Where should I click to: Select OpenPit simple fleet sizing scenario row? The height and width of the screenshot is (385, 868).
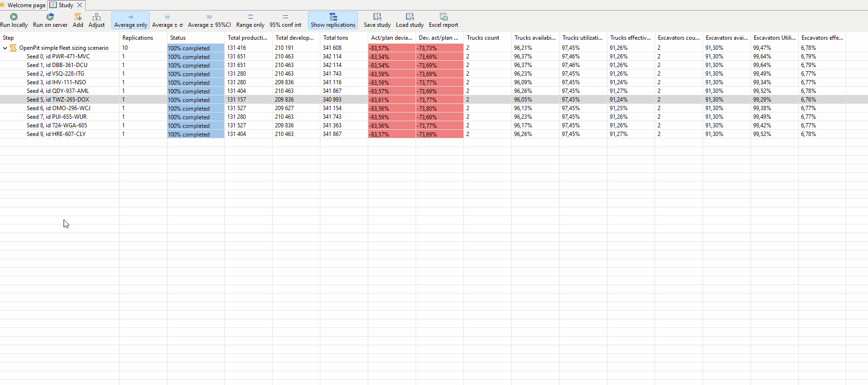point(434,48)
